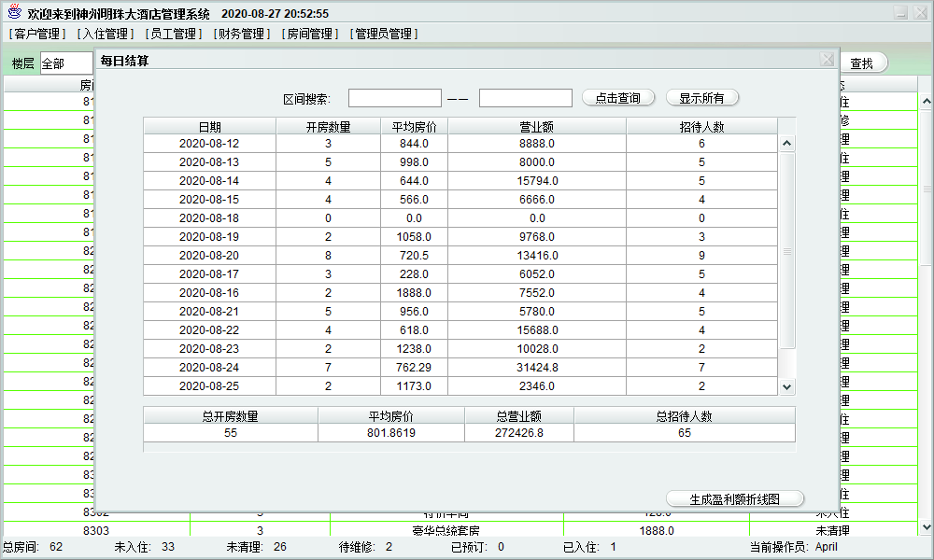Open the 楼层 floor dropdown
The height and width of the screenshot is (560, 934).
click(x=66, y=63)
